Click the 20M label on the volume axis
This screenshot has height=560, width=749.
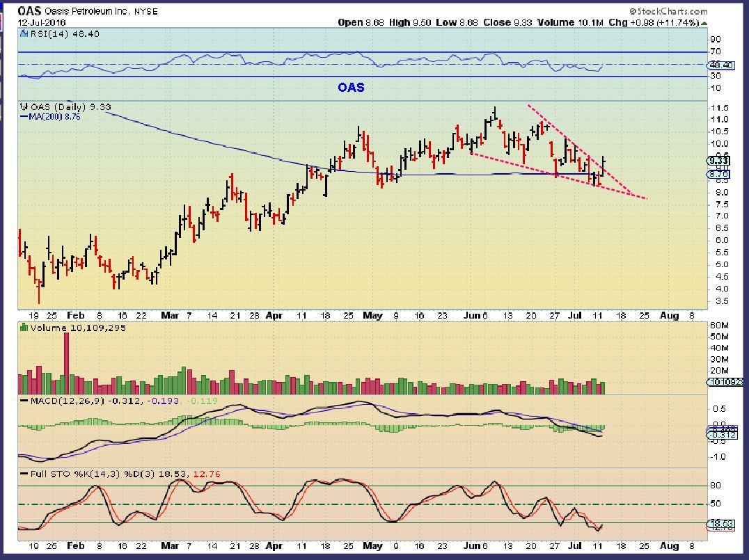click(x=719, y=371)
